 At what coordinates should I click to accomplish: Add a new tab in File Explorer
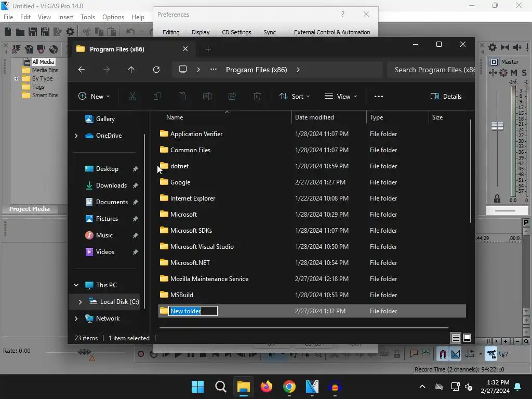point(208,49)
